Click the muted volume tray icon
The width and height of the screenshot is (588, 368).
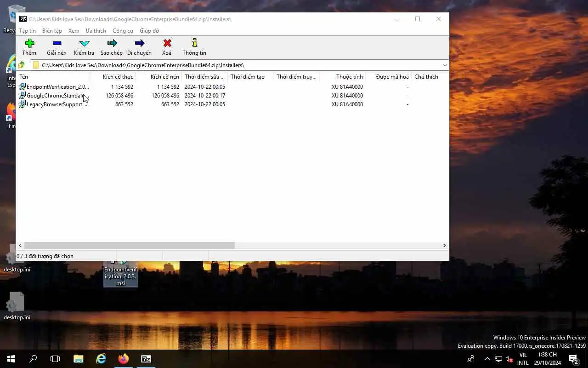coord(509,359)
